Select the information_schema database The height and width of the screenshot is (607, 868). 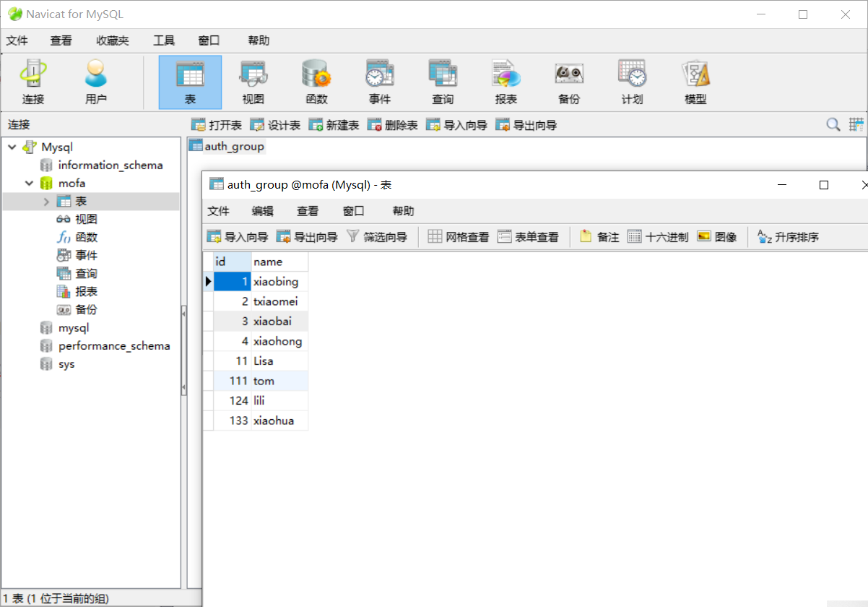[110, 165]
